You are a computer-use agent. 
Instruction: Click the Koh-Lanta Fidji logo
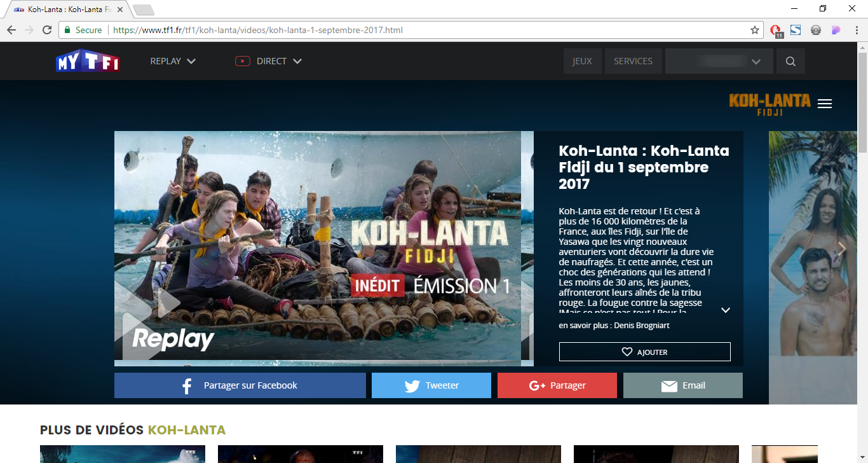(770, 104)
